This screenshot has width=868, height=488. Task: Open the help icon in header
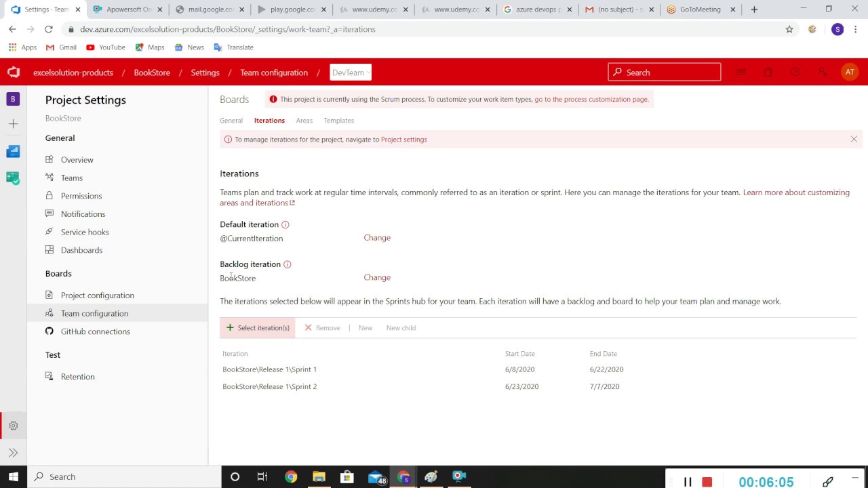[x=795, y=72]
